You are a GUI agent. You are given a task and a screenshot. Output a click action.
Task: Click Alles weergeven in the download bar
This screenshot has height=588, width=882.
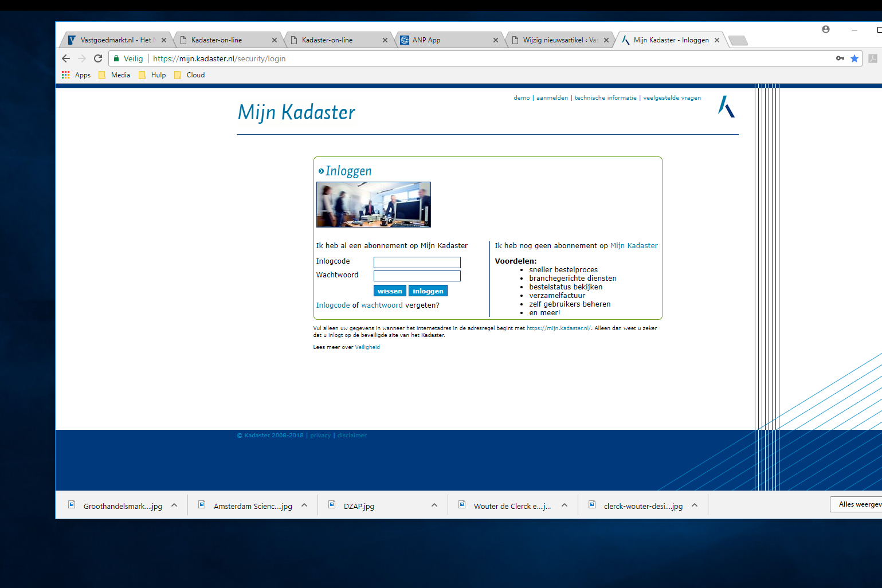[860, 504]
